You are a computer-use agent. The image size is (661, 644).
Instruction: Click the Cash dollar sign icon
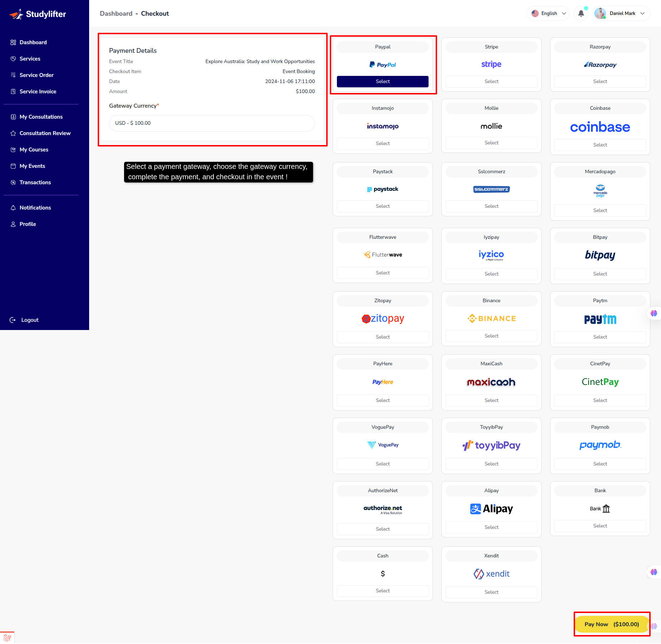coord(383,574)
